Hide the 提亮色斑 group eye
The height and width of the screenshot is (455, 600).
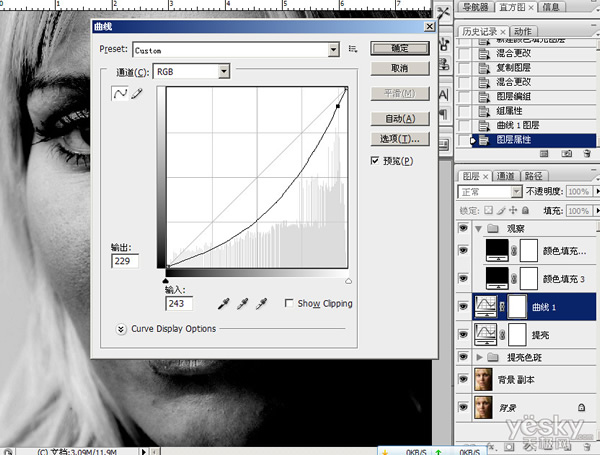[x=463, y=357]
